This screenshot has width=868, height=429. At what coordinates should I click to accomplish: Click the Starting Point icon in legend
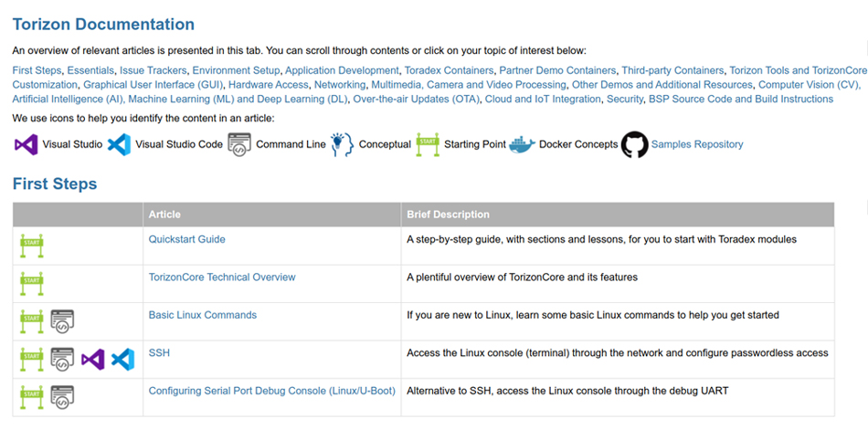click(428, 144)
